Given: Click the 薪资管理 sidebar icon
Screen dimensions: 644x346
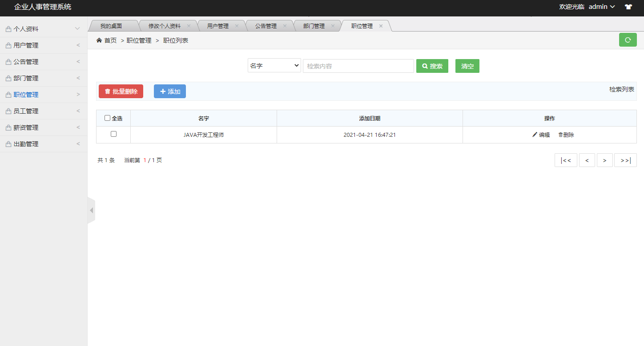Looking at the screenshot, I should click(x=8, y=127).
